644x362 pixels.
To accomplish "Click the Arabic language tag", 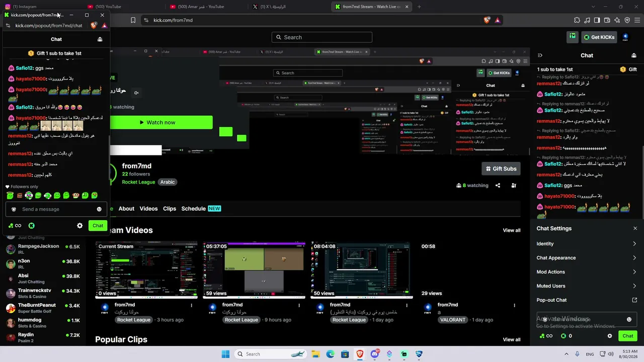I will click(x=168, y=182).
